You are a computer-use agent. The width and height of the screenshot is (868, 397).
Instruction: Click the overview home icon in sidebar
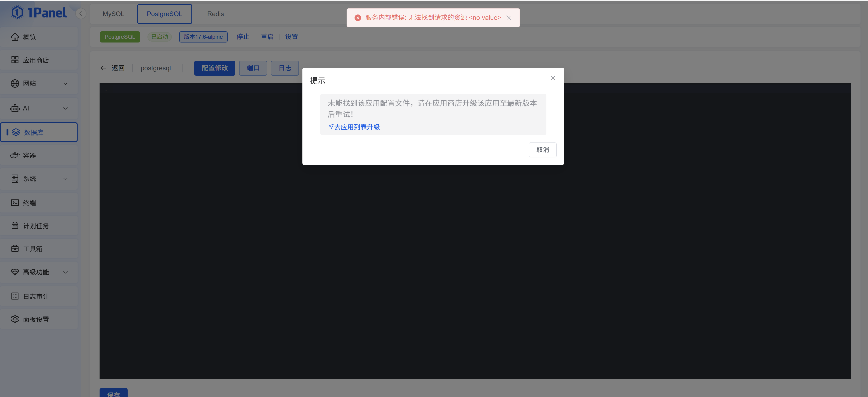(x=15, y=37)
